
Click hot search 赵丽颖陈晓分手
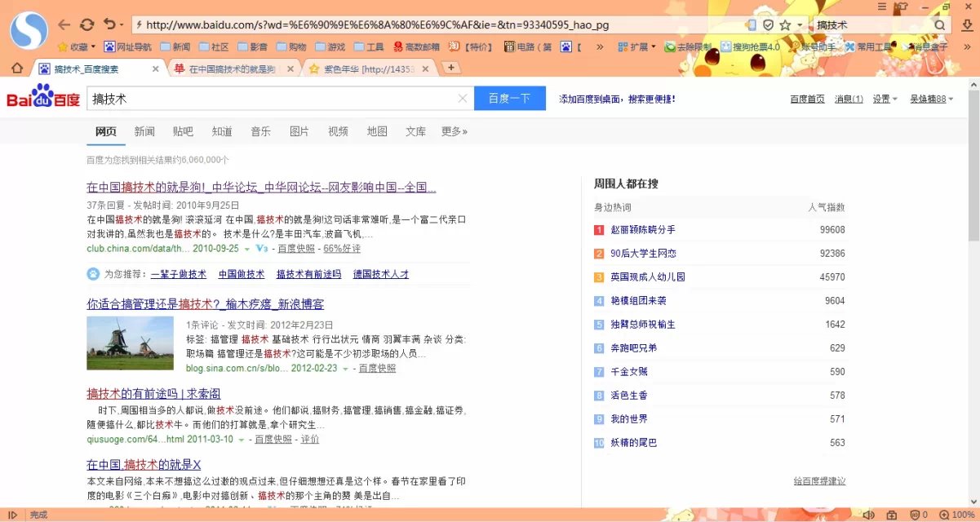[x=643, y=230]
